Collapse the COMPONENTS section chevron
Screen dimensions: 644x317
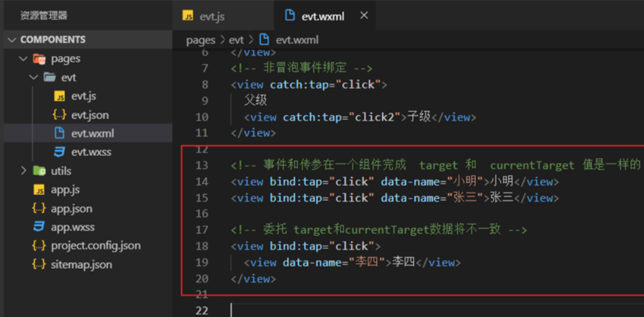13,39
